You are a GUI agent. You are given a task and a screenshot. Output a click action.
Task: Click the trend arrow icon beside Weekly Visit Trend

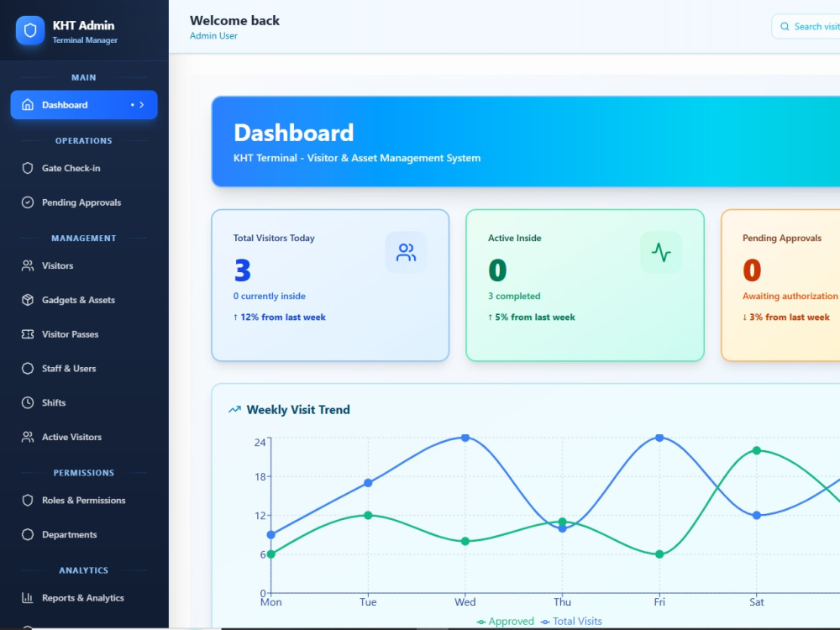click(x=234, y=410)
